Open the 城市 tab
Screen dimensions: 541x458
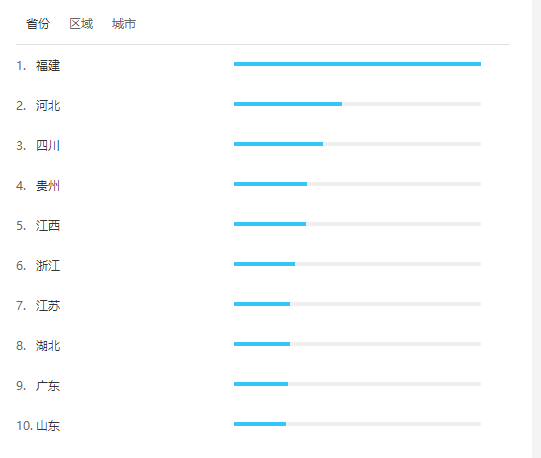[x=124, y=24]
